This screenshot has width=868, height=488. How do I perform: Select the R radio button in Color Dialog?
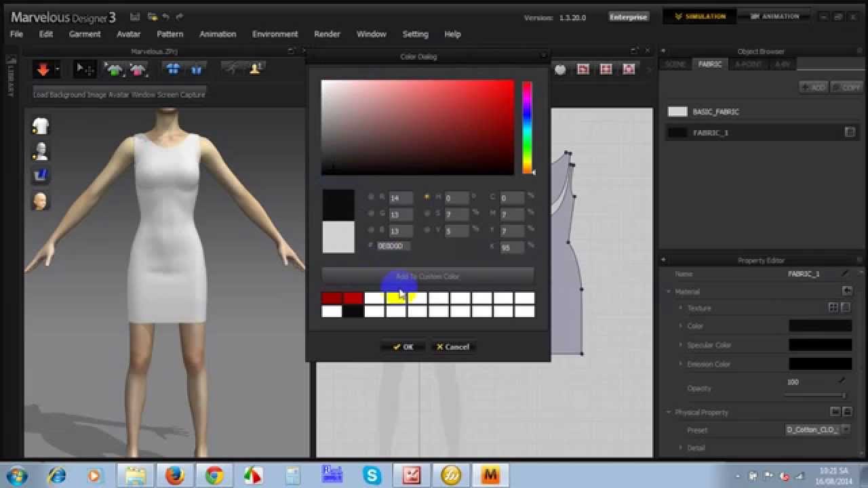pos(371,197)
